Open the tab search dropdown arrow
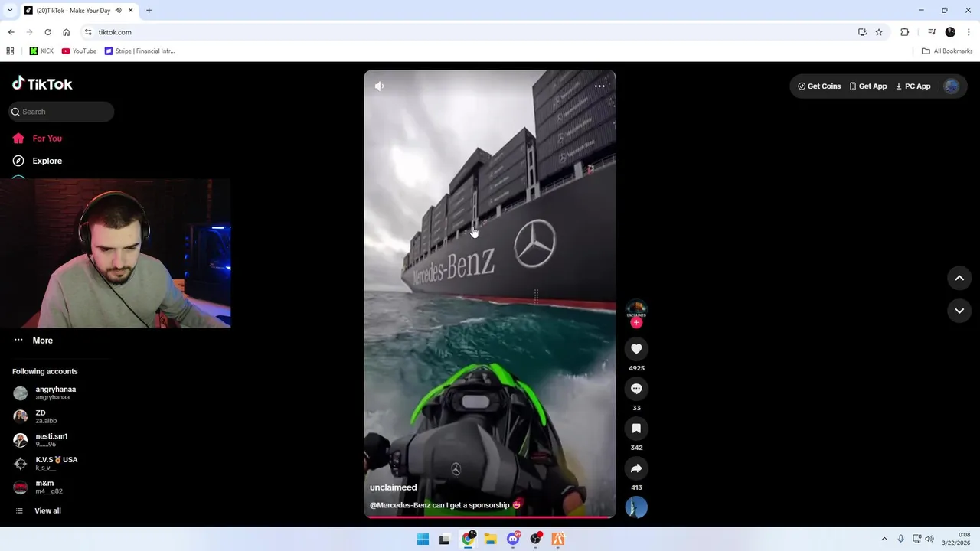This screenshot has height=551, width=980. pos(9,11)
